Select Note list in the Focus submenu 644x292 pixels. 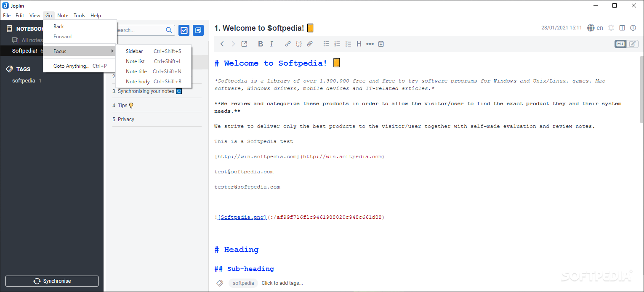[x=154, y=61]
